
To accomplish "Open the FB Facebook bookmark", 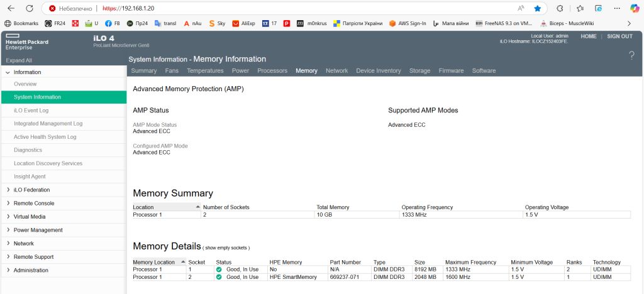I will click(x=113, y=23).
